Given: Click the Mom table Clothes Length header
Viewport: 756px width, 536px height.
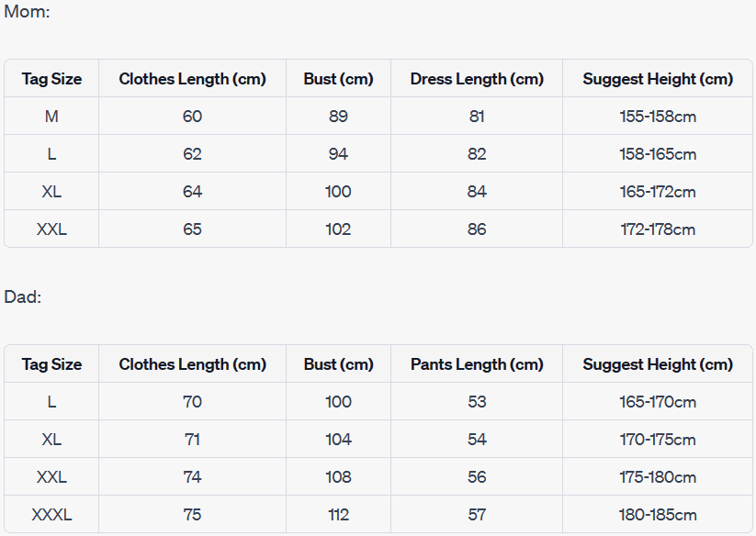Looking at the screenshot, I should pos(192,79).
